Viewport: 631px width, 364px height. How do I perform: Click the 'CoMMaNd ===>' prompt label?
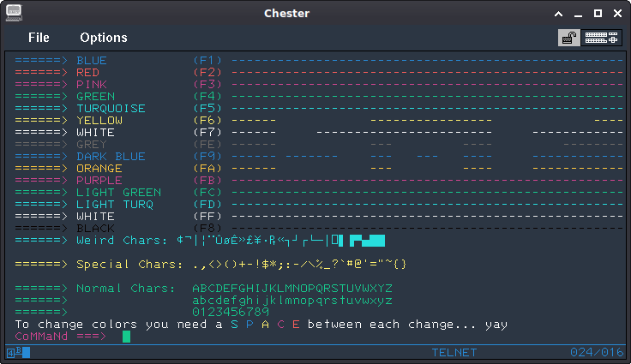click(61, 337)
